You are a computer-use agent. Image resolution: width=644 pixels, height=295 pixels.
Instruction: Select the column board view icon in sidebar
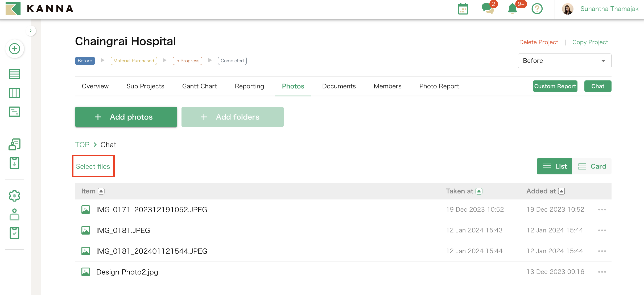click(x=15, y=93)
